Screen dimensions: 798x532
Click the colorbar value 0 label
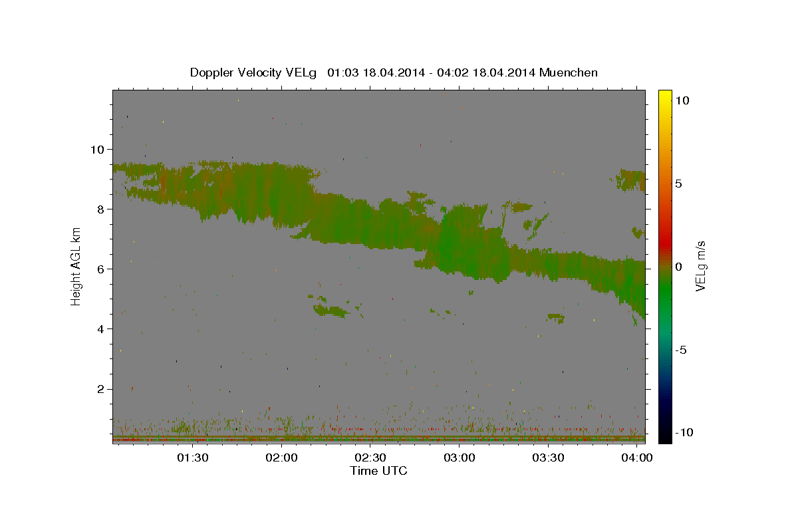tap(678, 267)
